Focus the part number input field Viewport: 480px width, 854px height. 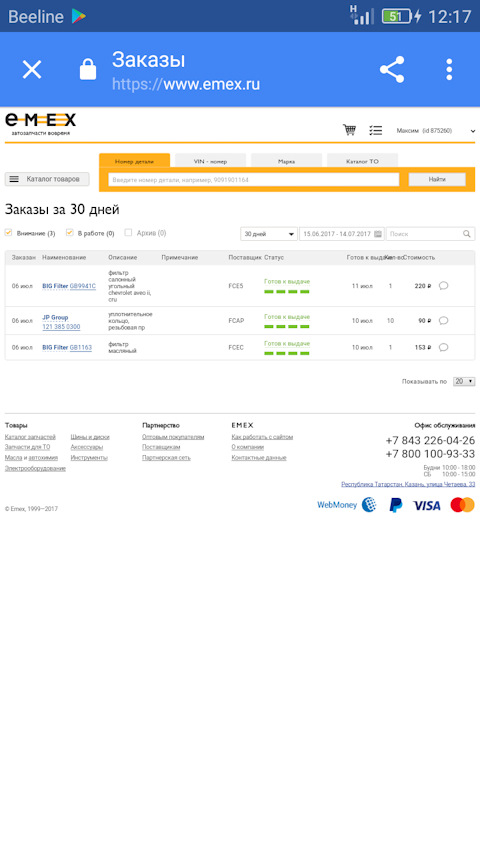253,180
